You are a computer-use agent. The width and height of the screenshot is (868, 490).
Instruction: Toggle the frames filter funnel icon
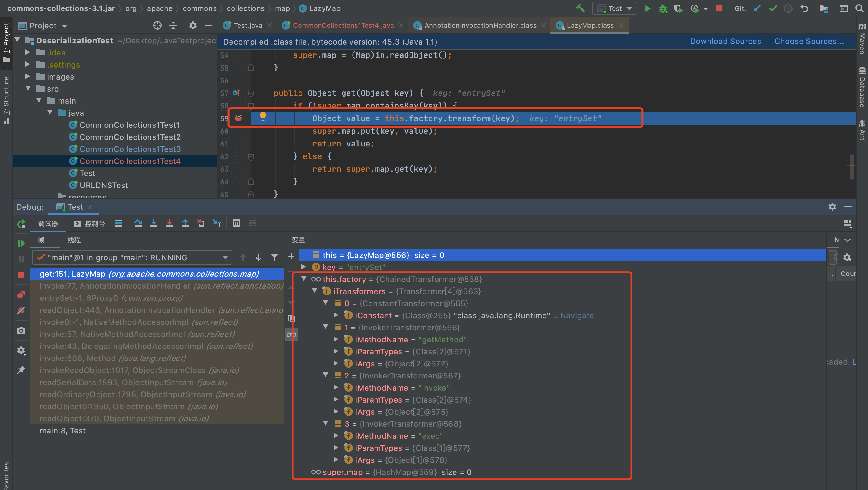pyautogui.click(x=274, y=258)
